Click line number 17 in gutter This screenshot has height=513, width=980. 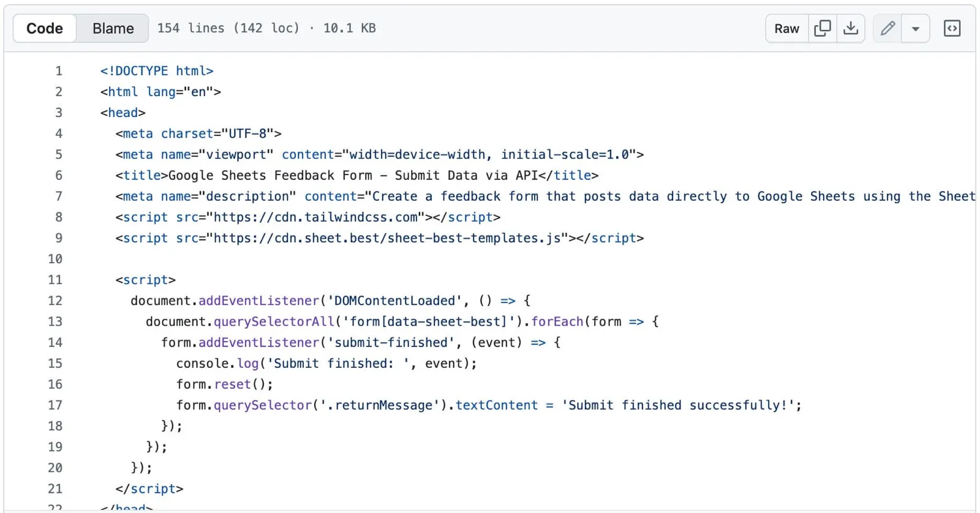[55, 405]
